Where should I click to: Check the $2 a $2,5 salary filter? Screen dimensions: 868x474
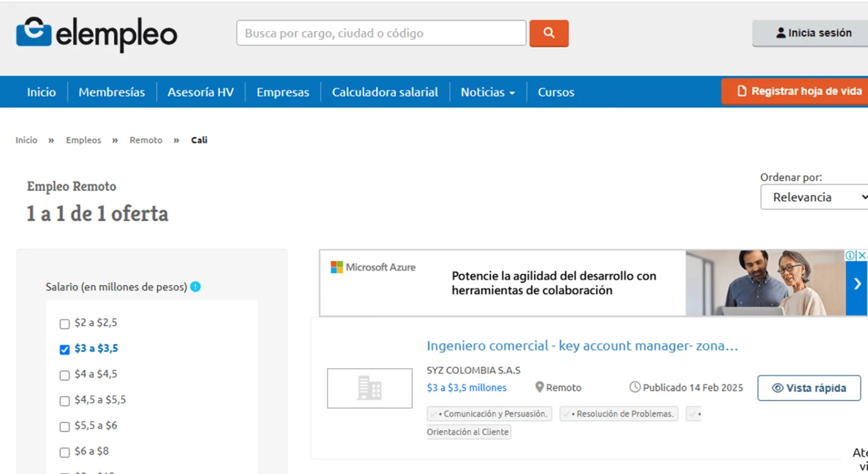(x=65, y=324)
